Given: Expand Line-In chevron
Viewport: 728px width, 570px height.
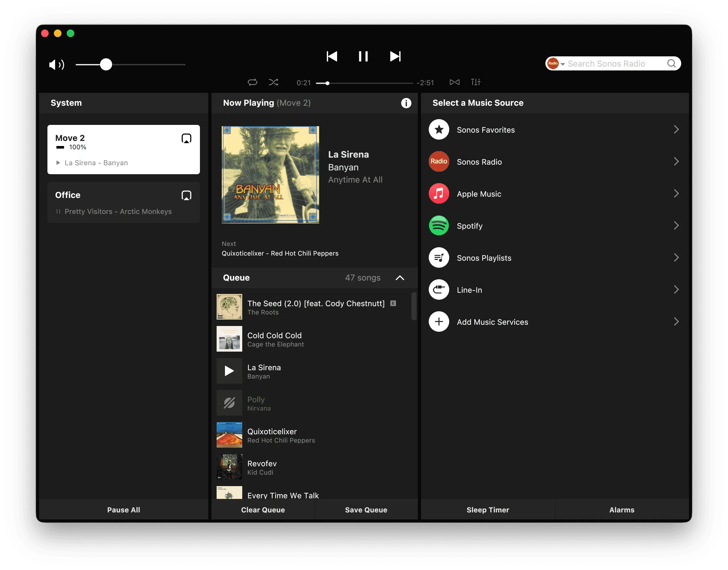Looking at the screenshot, I should coord(676,290).
